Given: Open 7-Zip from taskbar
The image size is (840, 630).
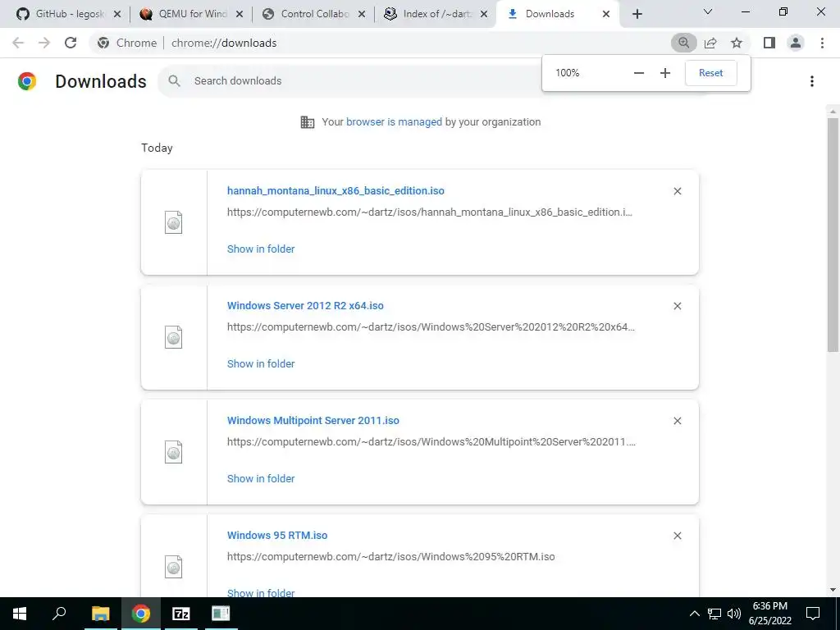Looking at the screenshot, I should (180, 614).
